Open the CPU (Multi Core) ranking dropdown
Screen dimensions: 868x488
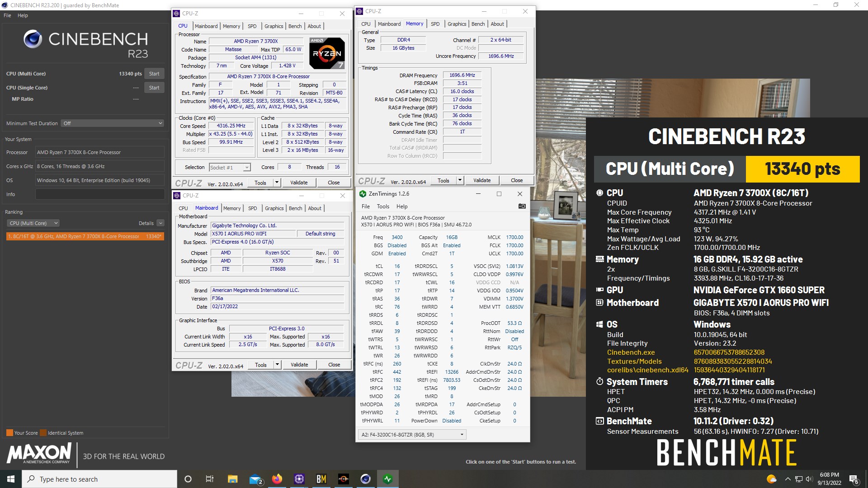coord(33,223)
